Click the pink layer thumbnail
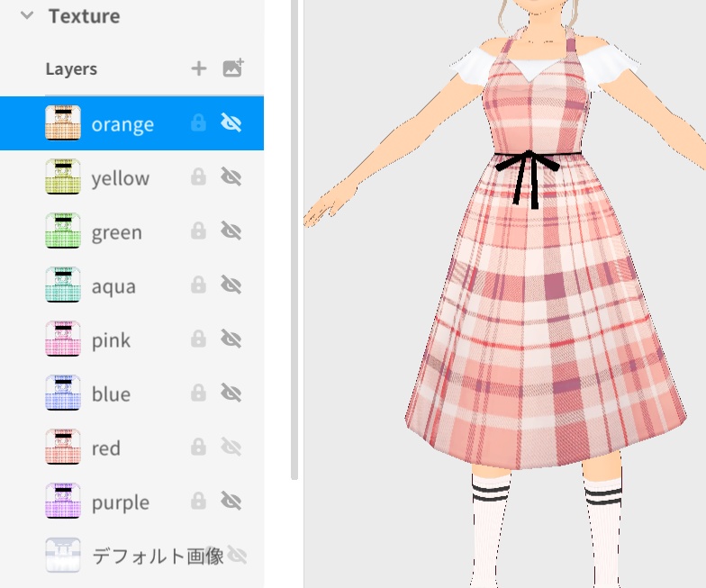 pyautogui.click(x=63, y=339)
